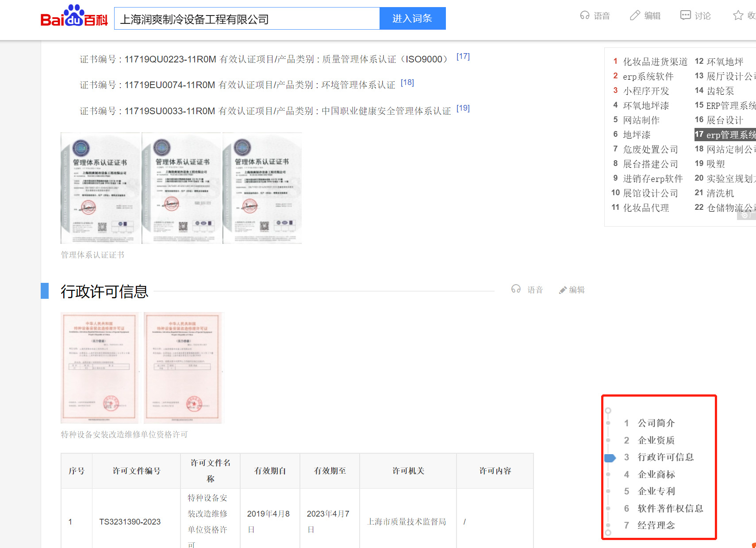Jump to 软件著作权信息 in catalog

point(670,508)
